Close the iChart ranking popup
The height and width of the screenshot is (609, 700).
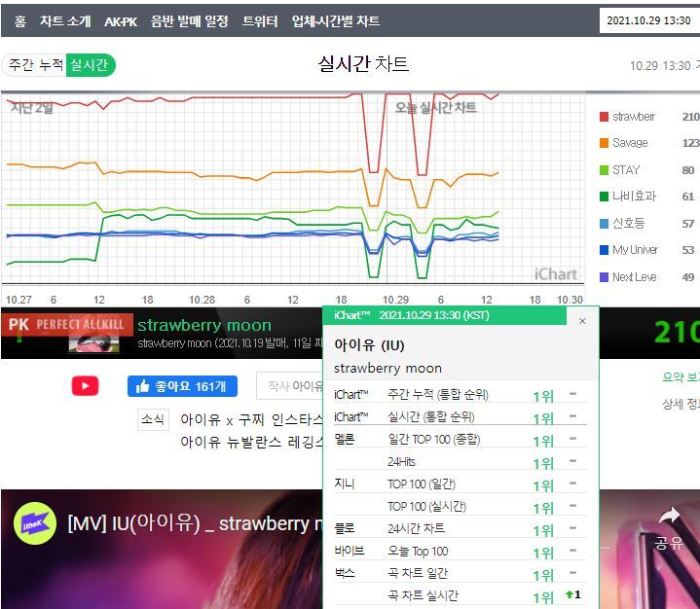click(582, 320)
